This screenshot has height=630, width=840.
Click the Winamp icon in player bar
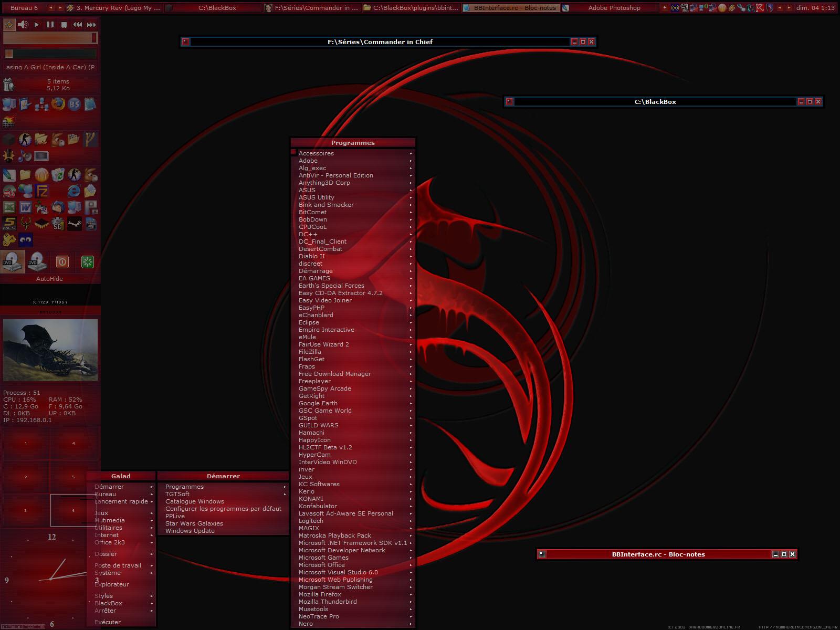coord(9,25)
